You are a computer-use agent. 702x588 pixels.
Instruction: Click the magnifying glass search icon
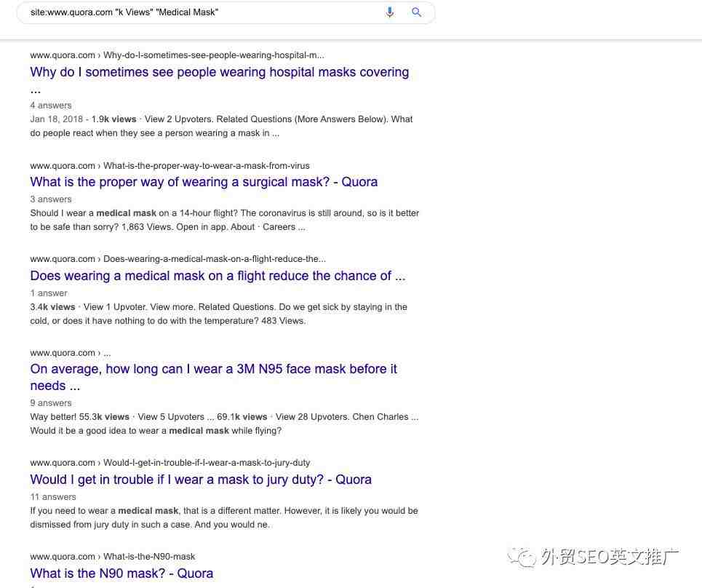pos(416,12)
